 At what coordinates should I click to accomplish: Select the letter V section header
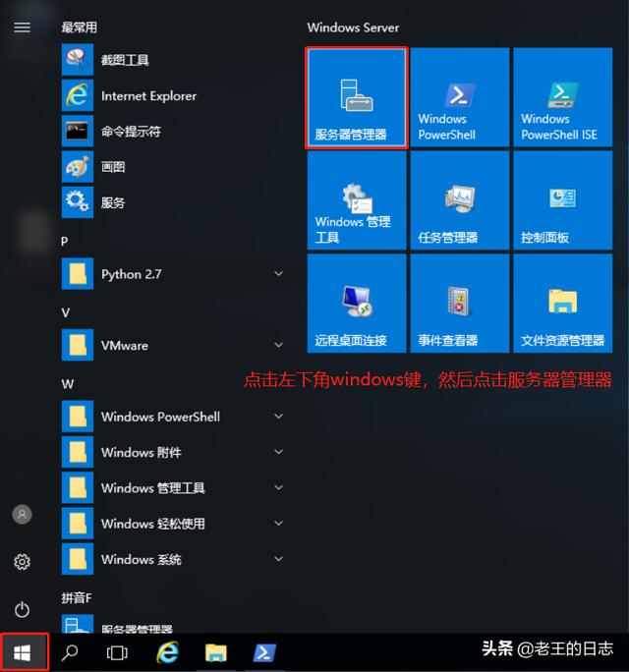pyautogui.click(x=65, y=312)
